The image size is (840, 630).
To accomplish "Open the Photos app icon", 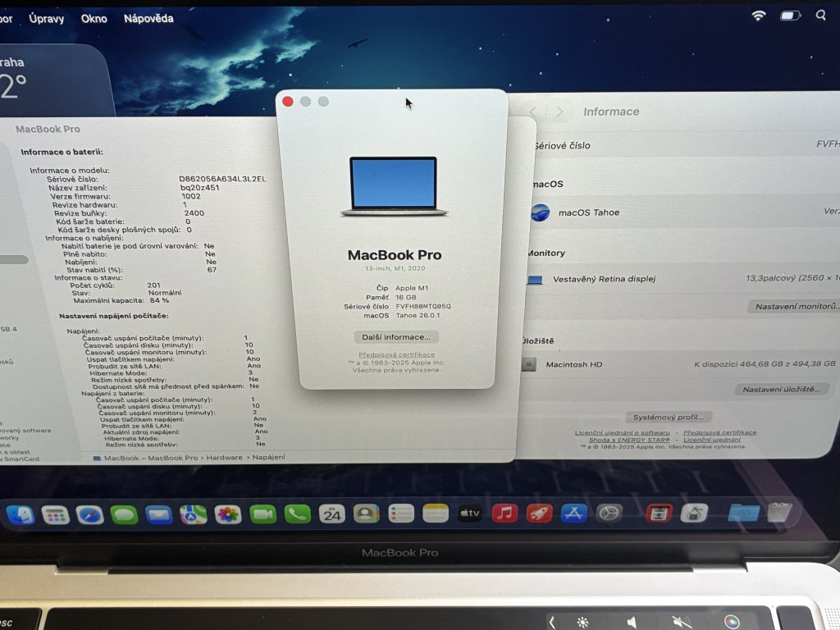I will [x=227, y=514].
